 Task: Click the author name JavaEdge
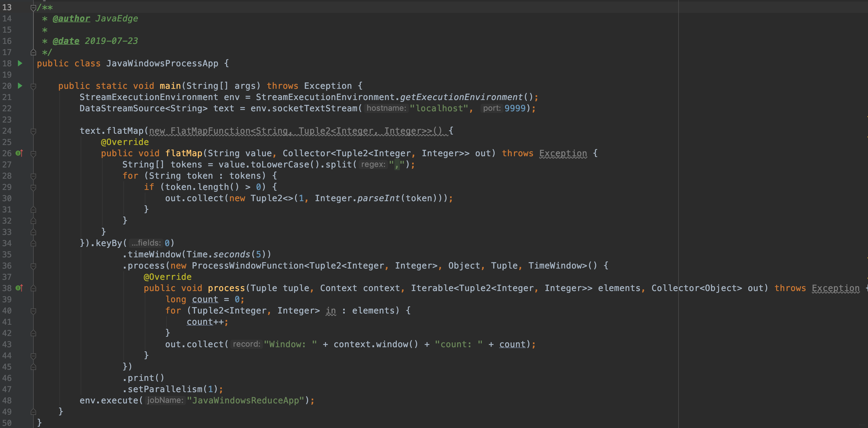coord(117,18)
